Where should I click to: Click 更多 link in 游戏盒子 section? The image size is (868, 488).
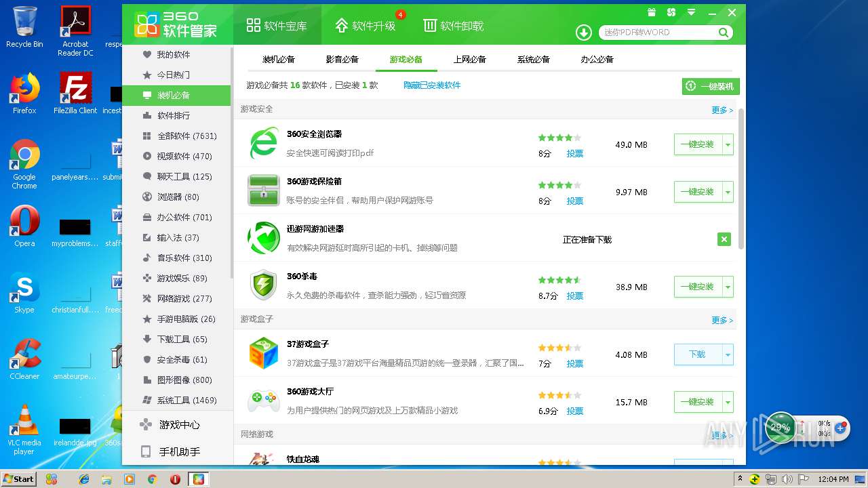[x=722, y=320]
